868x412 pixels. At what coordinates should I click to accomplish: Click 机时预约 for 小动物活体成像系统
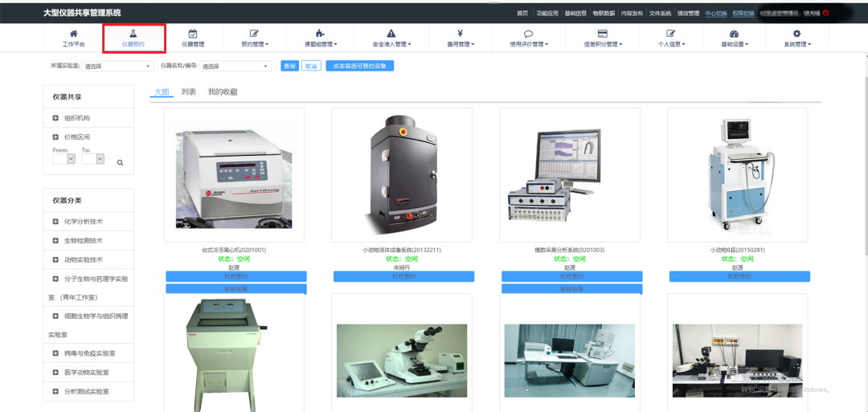[404, 276]
